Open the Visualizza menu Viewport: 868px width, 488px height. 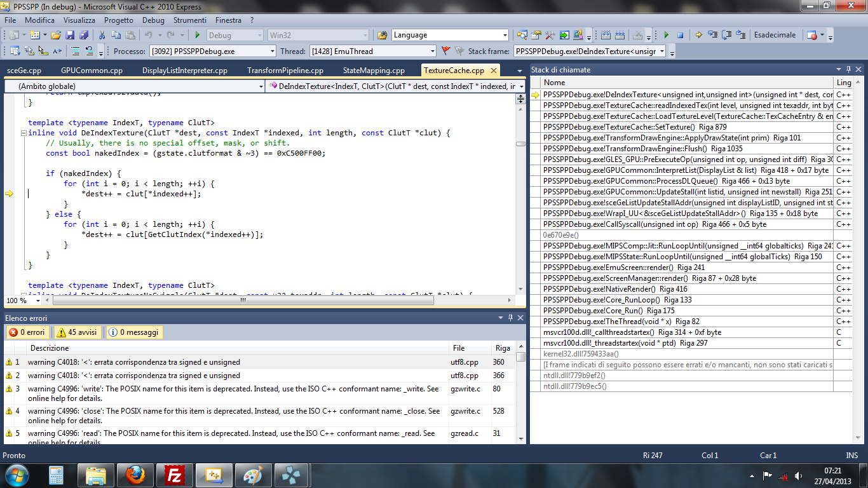(x=79, y=20)
